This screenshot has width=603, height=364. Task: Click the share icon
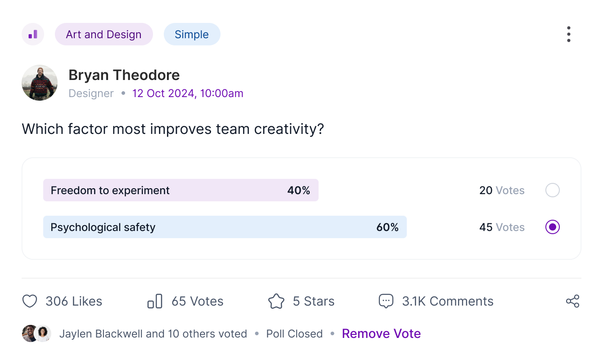click(572, 301)
